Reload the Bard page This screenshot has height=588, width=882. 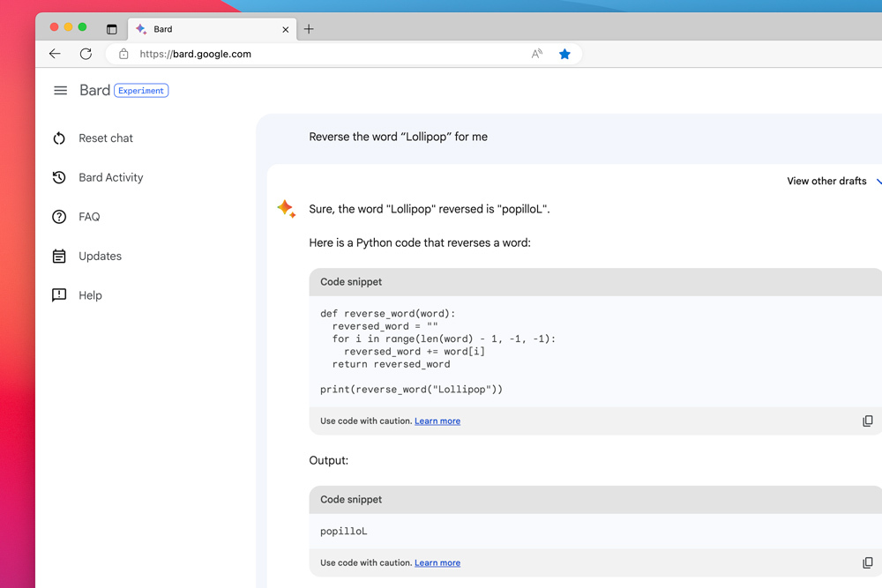[x=86, y=54]
